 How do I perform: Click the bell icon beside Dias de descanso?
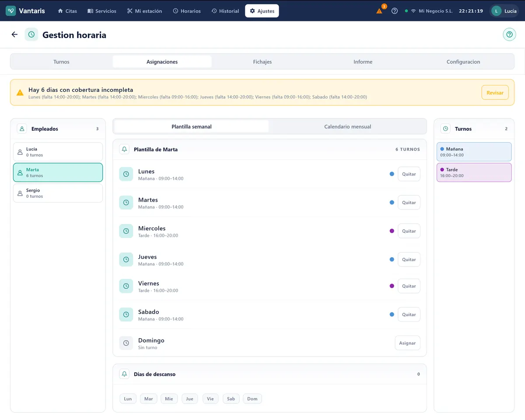pyautogui.click(x=125, y=374)
